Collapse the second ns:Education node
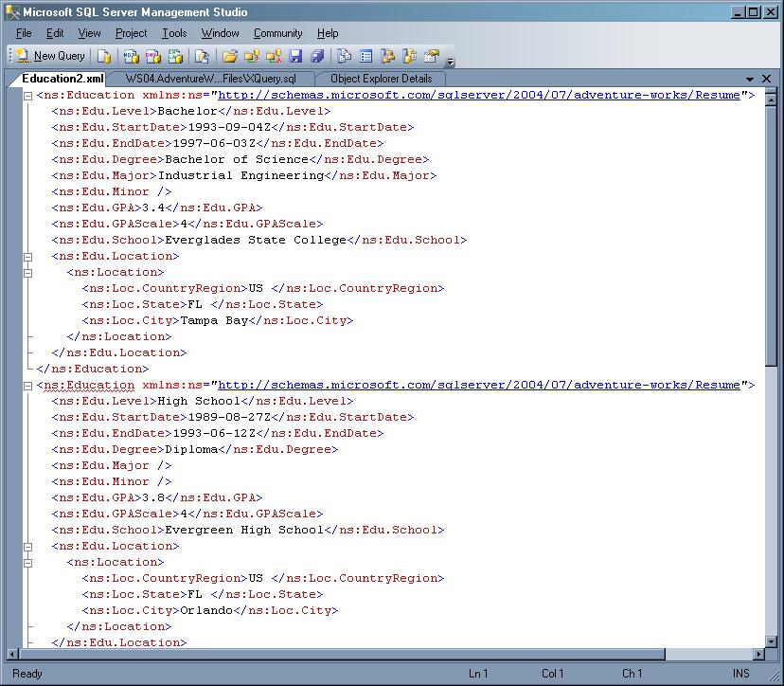This screenshot has height=686, width=784. 28,386
